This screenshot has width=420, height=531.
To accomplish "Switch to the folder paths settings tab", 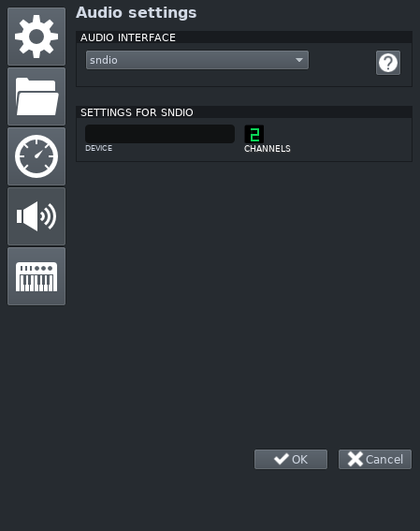I will 36,96.
